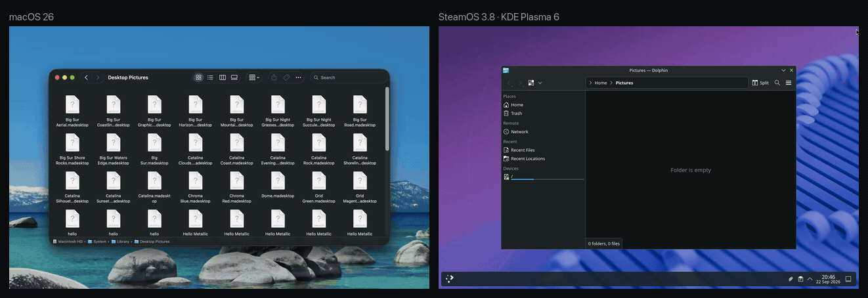Image resolution: width=868 pixels, height=298 pixels.
Task: Select Big Sur Road.madesktop file
Action: pos(360,112)
